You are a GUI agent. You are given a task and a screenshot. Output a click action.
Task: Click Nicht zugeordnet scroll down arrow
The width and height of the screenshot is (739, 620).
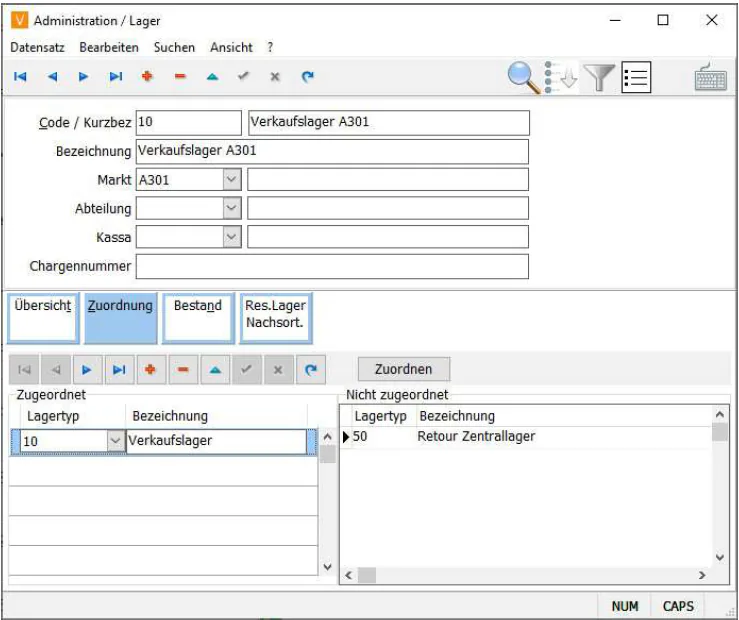720,557
